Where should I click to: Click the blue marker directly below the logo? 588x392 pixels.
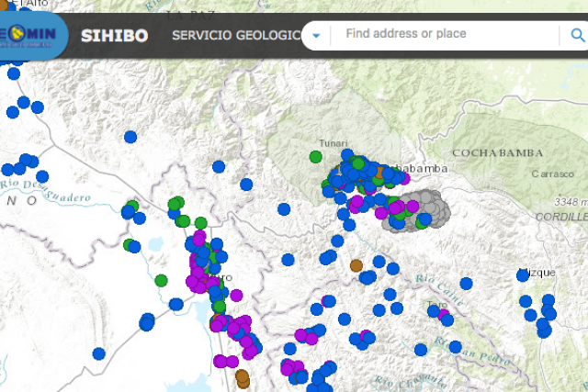[x=14, y=73]
